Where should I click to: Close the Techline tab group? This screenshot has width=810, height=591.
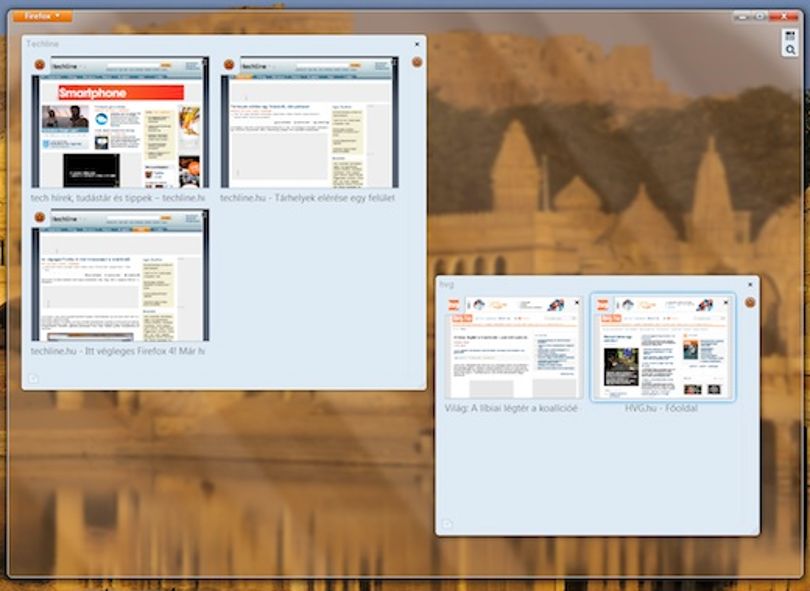coord(417,44)
